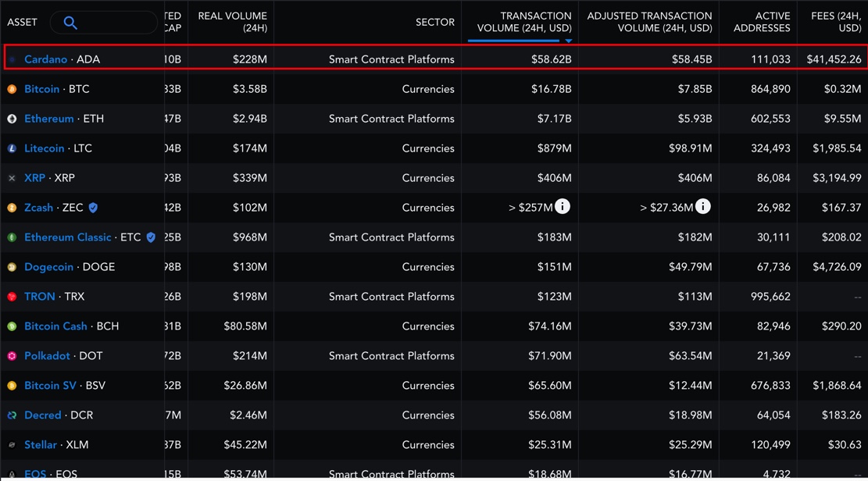
Task: Click the Cardano logo icon
Action: (x=12, y=59)
